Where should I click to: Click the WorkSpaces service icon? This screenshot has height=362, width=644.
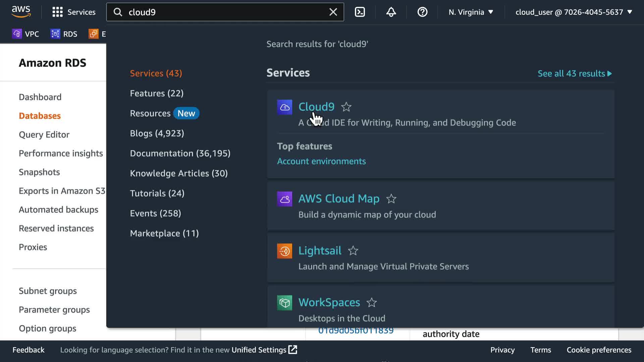point(284,303)
